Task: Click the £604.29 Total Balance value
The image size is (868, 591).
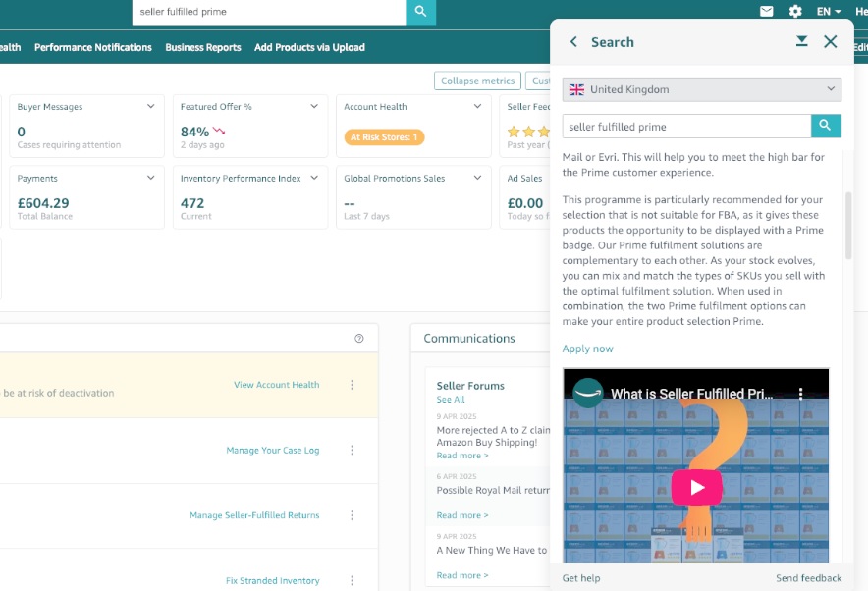Action: (x=43, y=203)
